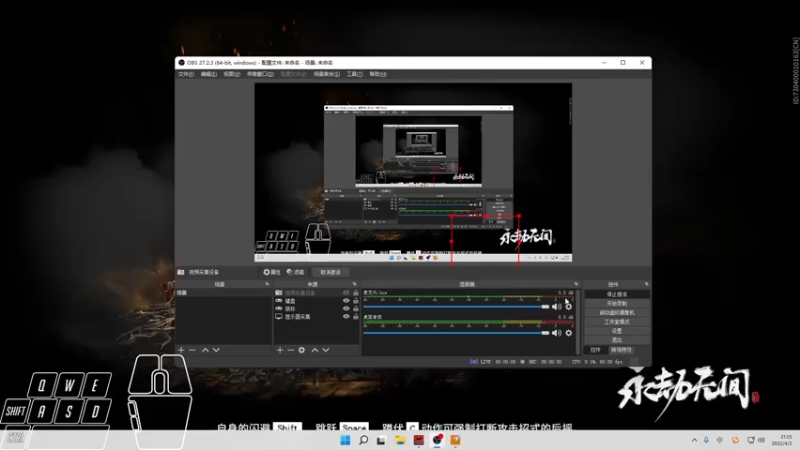Move the source down with the Sources down arrow
Screen dimensions: 800x450
point(326,350)
